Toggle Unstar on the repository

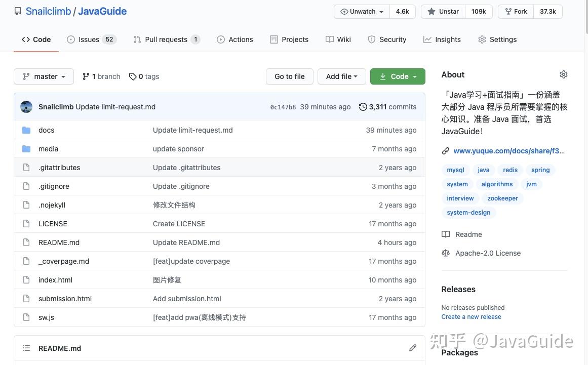443,12
